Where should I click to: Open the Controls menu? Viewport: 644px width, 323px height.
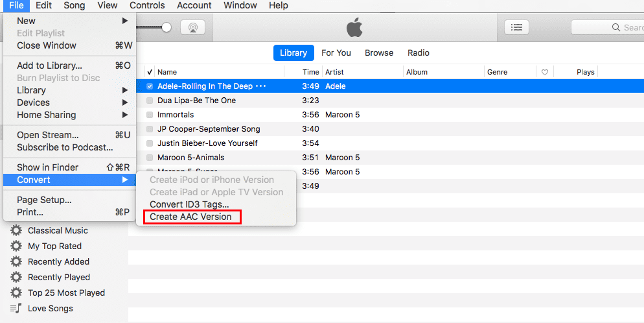(147, 5)
